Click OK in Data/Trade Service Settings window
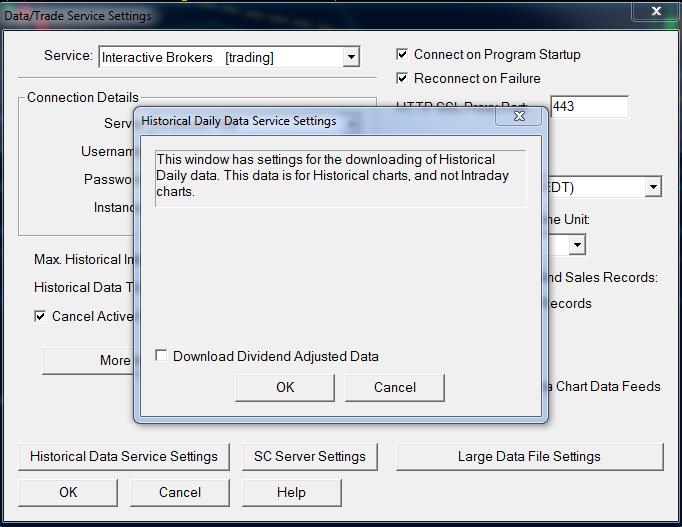This screenshot has width=682, height=527. click(68, 493)
